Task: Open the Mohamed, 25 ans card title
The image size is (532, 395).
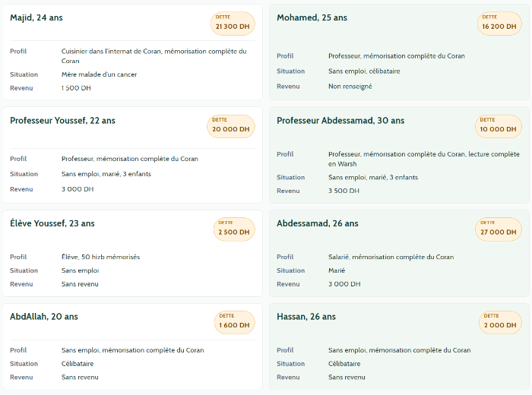Action: (312, 17)
